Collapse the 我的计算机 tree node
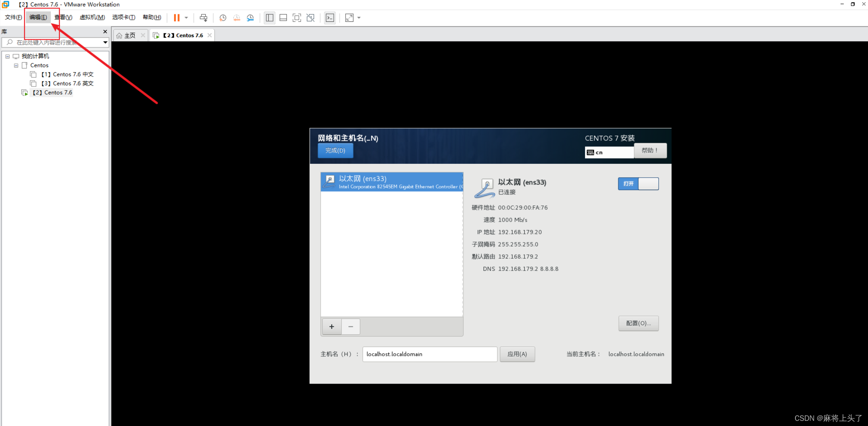Viewport: 868px width, 426px height. coord(7,56)
